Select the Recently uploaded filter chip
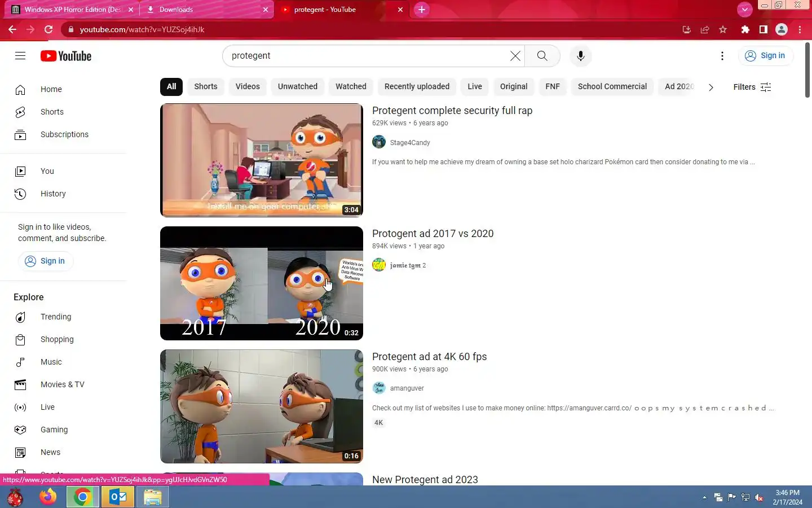Screen dimensions: 812x508 [x=417, y=86]
